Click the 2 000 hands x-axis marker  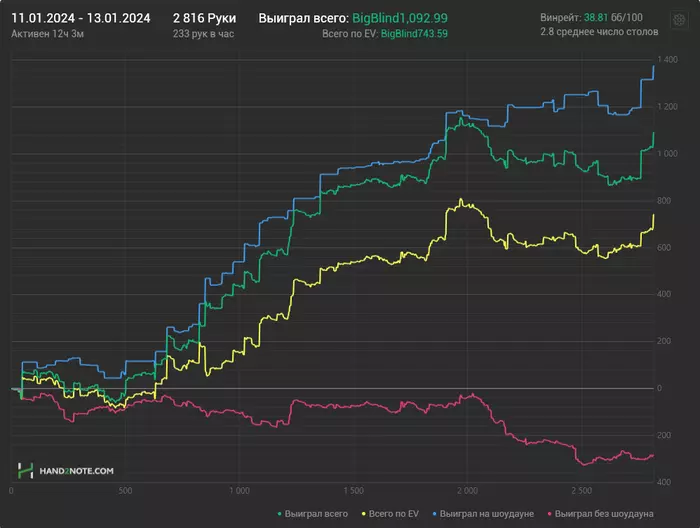tap(467, 491)
